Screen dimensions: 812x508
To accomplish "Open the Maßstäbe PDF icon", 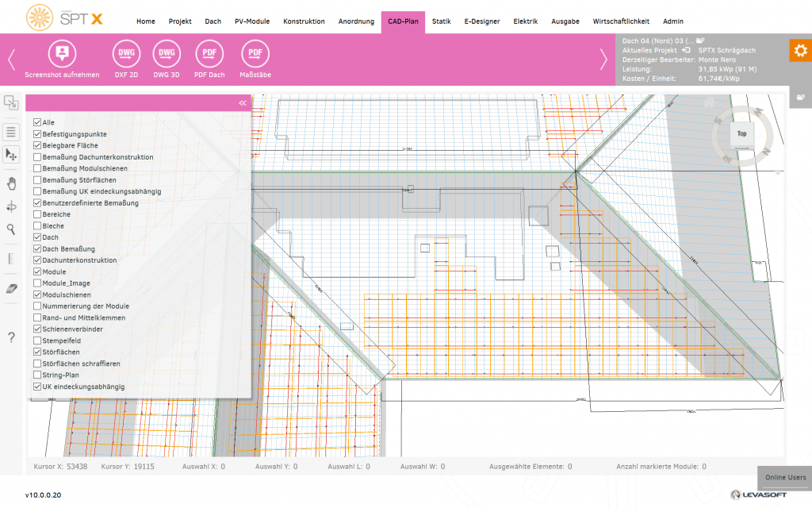I will [x=255, y=53].
